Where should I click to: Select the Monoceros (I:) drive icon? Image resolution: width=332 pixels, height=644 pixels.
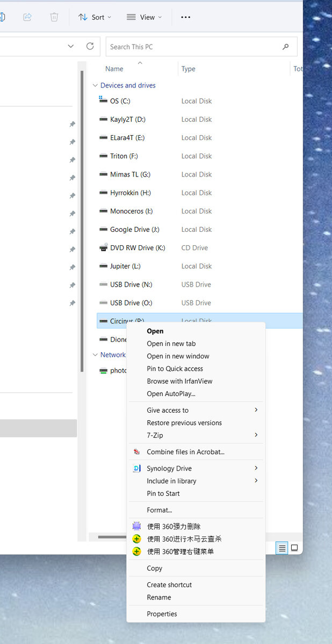point(104,211)
